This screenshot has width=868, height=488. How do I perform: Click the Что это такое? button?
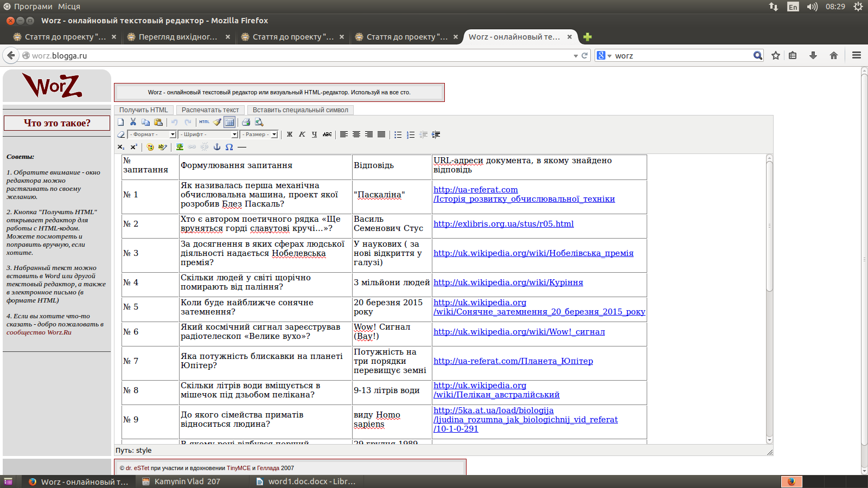tap(57, 123)
